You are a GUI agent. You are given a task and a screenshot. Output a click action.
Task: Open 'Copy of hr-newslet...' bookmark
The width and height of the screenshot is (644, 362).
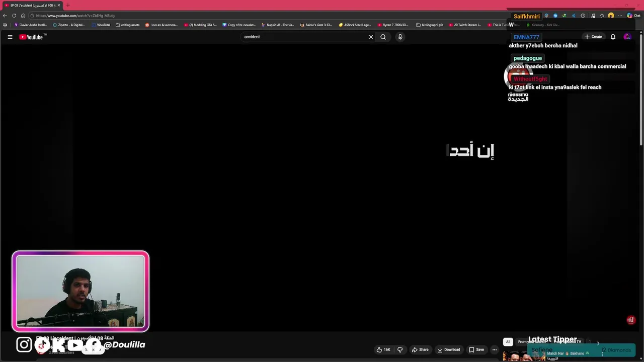[x=239, y=25]
